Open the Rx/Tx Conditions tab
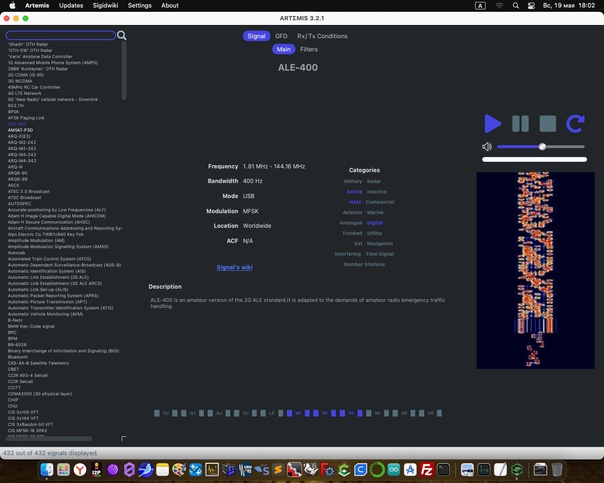 pyautogui.click(x=322, y=36)
